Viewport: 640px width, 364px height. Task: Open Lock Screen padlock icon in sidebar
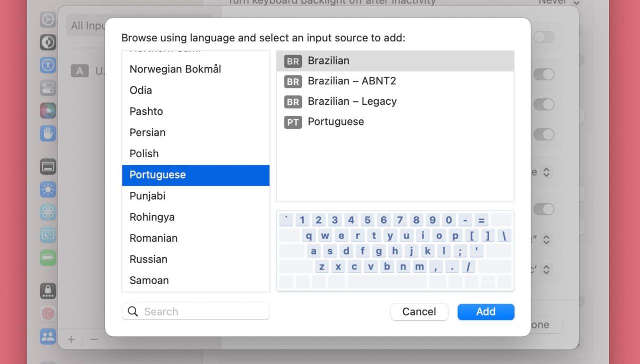(x=48, y=291)
